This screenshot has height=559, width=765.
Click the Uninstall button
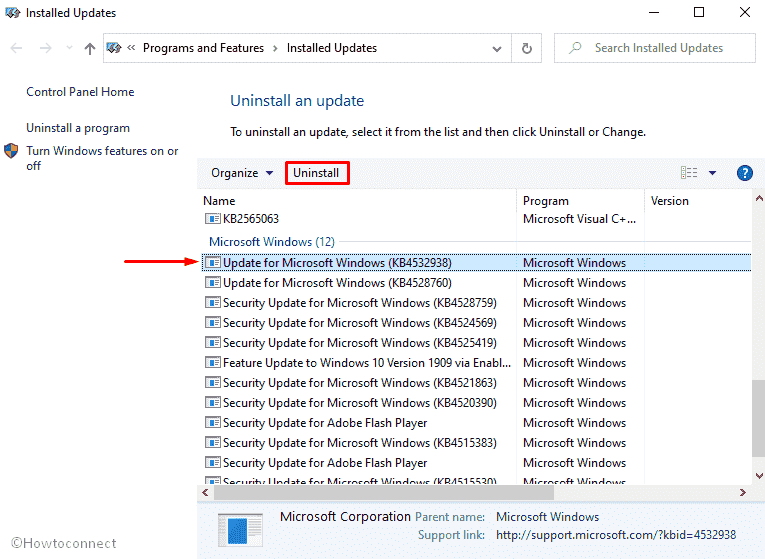coord(317,173)
